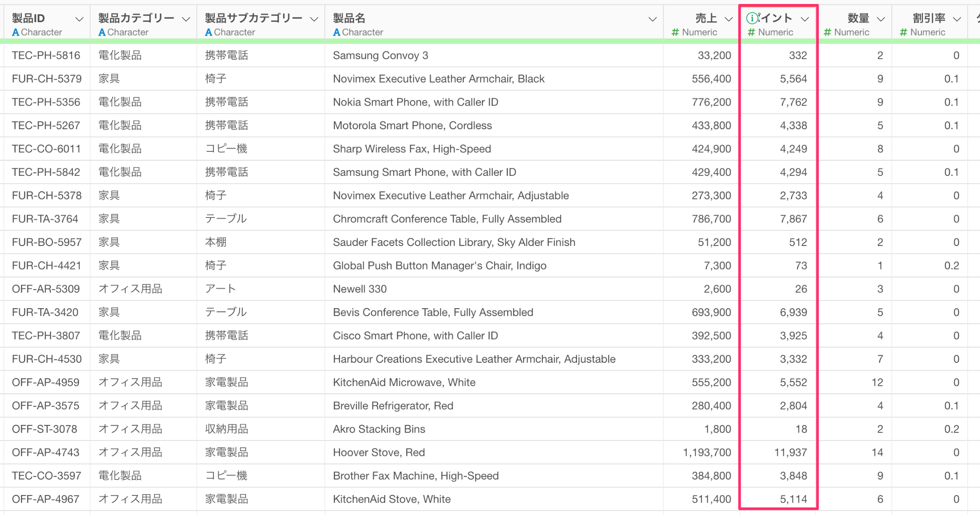This screenshot has height=515, width=980.
Task: Click the Numeric hash icon under 数量
Action: point(827,32)
